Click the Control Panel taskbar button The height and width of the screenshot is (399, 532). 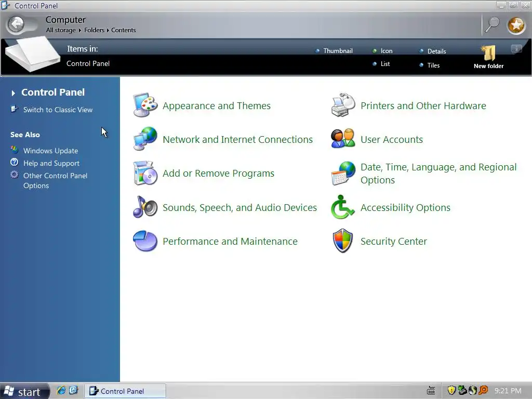[x=125, y=391]
